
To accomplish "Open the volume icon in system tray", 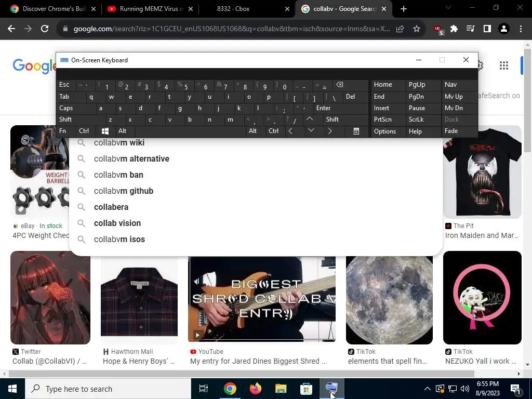I will (x=465, y=389).
